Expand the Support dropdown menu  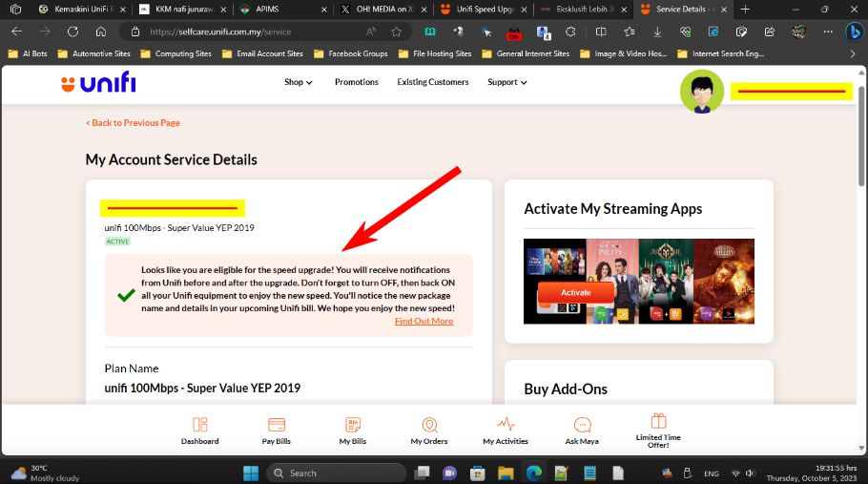507,82
